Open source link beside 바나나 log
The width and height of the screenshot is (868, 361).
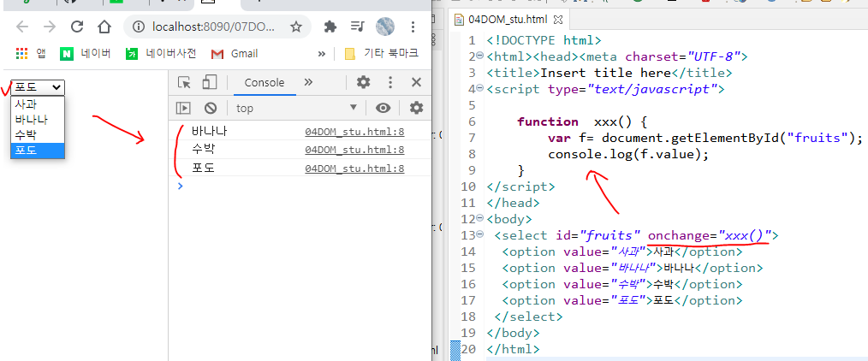[354, 132]
